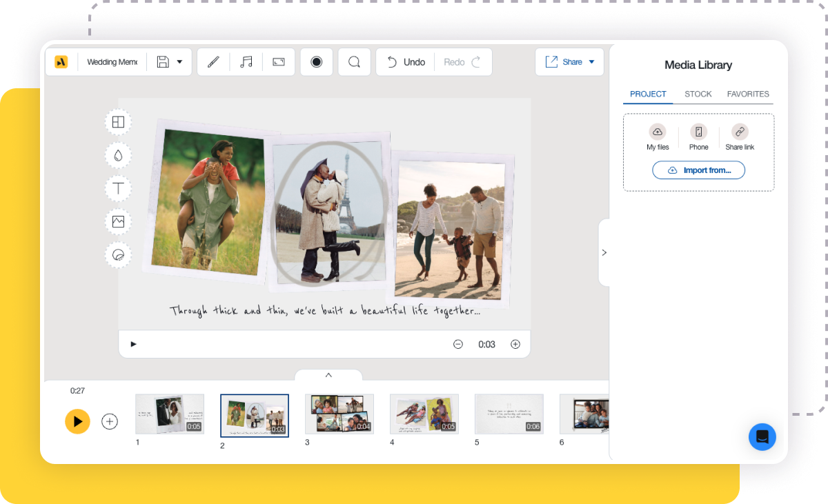Open the image tool in the left sidebar
828x504 pixels.
pos(118,221)
